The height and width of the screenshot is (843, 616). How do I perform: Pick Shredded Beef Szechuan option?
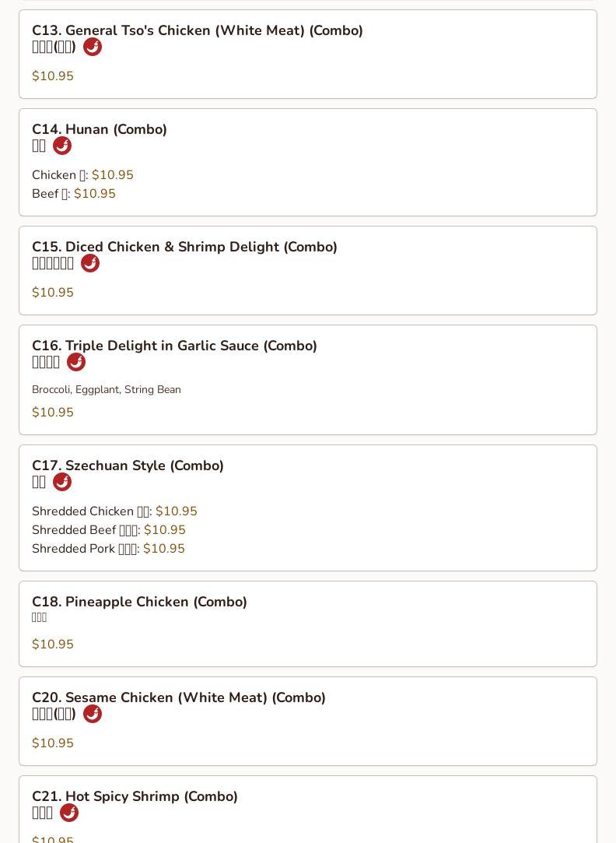click(108, 530)
